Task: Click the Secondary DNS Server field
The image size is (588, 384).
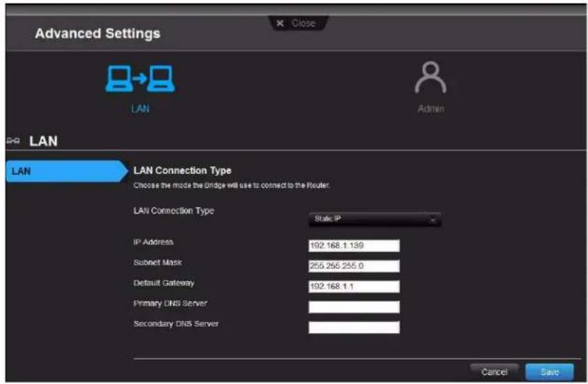Action: coord(354,327)
